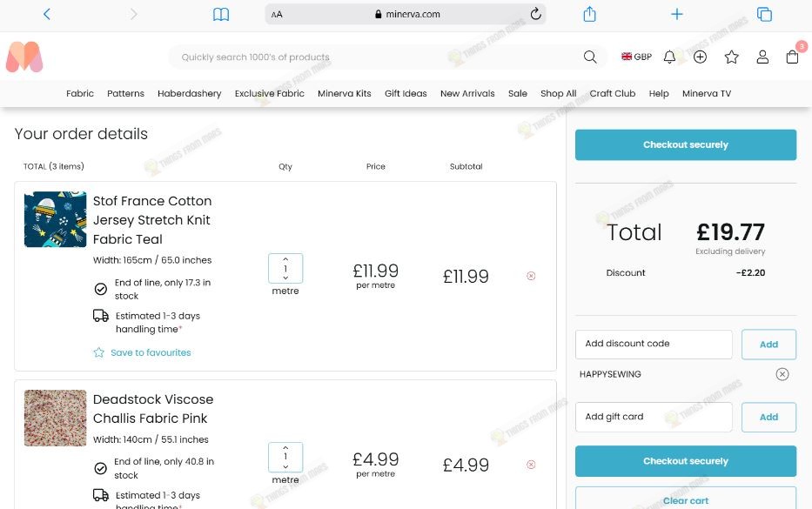Screen dimensions: 812x509
Task: Save Stof France fabric to favourites
Action: (143, 352)
